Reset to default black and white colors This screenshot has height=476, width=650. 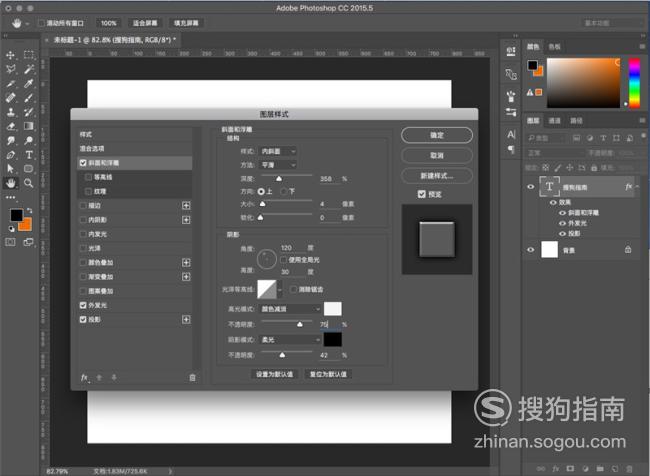click(12, 228)
